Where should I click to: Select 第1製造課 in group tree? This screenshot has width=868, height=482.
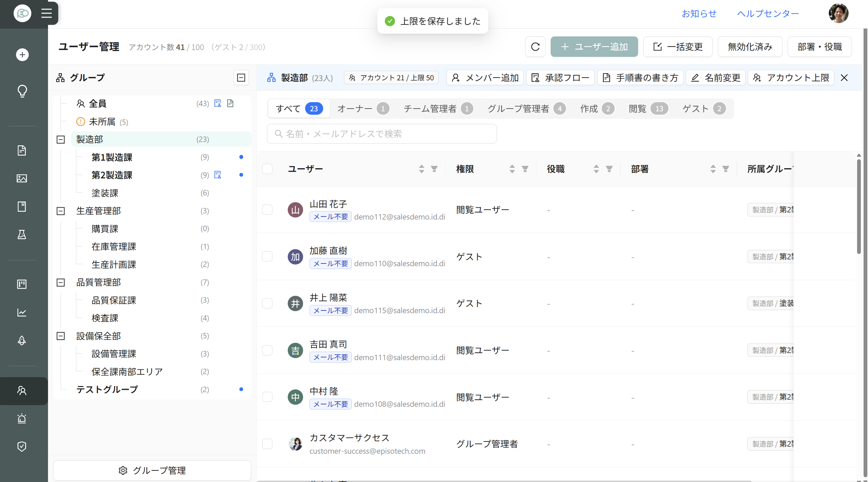(x=112, y=157)
